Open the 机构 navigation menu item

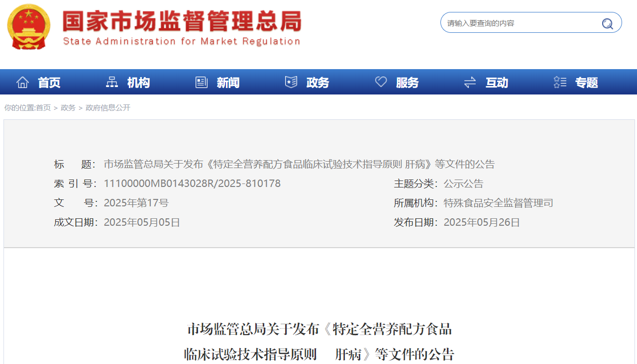point(138,83)
